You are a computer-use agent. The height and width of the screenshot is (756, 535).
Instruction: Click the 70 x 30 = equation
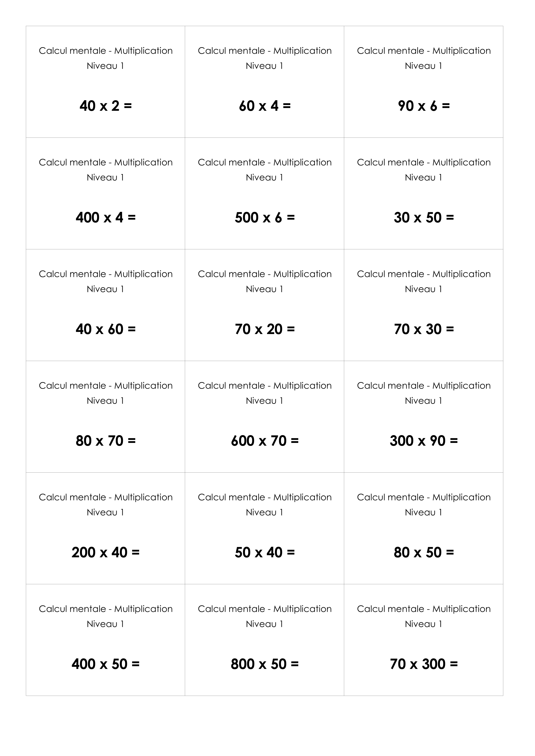coord(424,329)
